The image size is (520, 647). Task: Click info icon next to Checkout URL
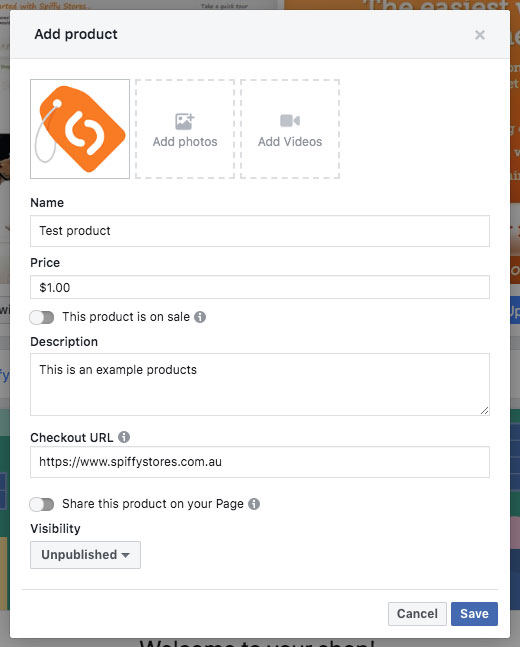coord(124,437)
